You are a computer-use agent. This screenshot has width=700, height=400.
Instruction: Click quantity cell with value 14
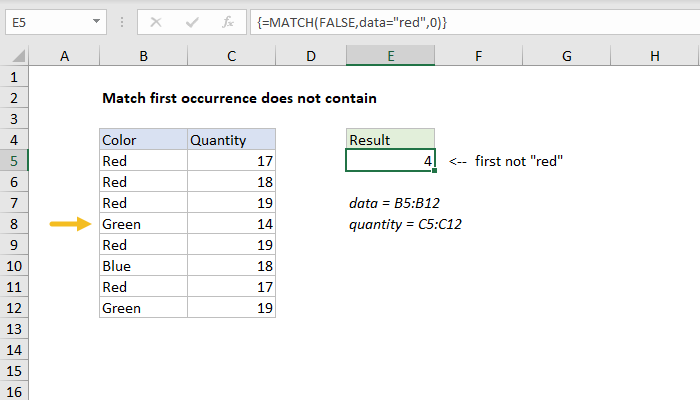pyautogui.click(x=231, y=225)
